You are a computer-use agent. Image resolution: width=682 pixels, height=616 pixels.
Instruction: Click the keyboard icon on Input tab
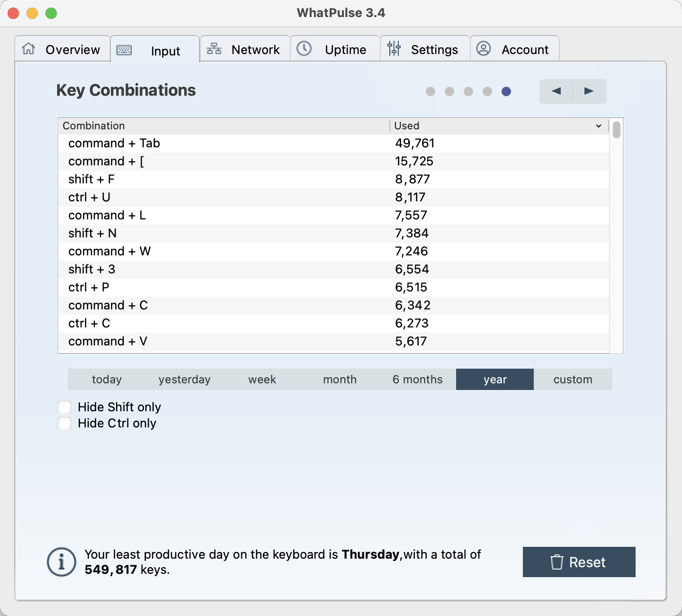(x=124, y=50)
